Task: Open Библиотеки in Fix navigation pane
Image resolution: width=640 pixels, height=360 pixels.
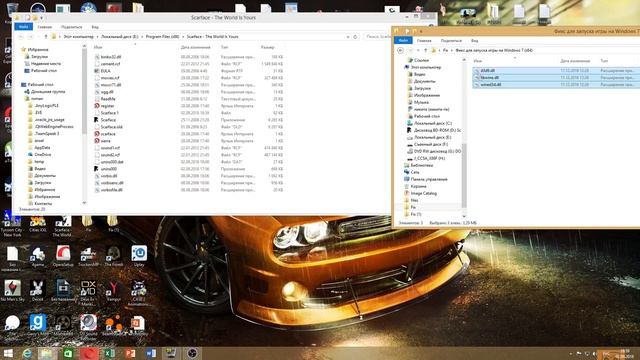Action: pos(418,165)
